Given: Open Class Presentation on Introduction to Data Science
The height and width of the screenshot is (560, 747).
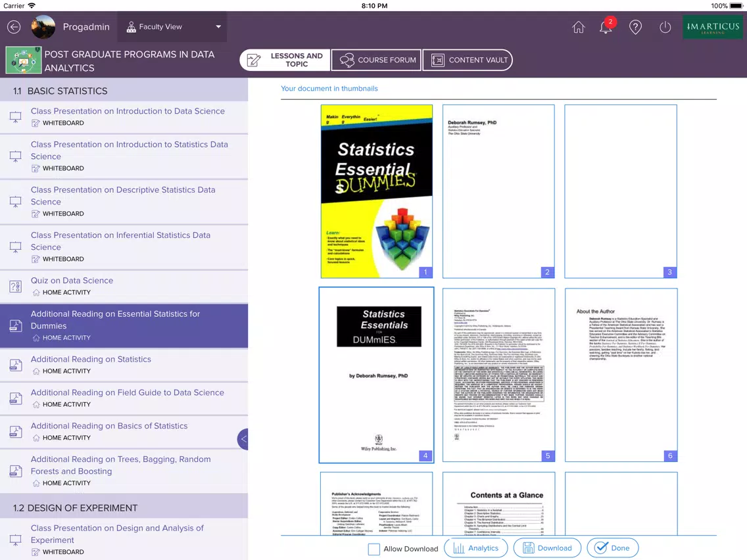Looking at the screenshot, I should pyautogui.click(x=124, y=117).
